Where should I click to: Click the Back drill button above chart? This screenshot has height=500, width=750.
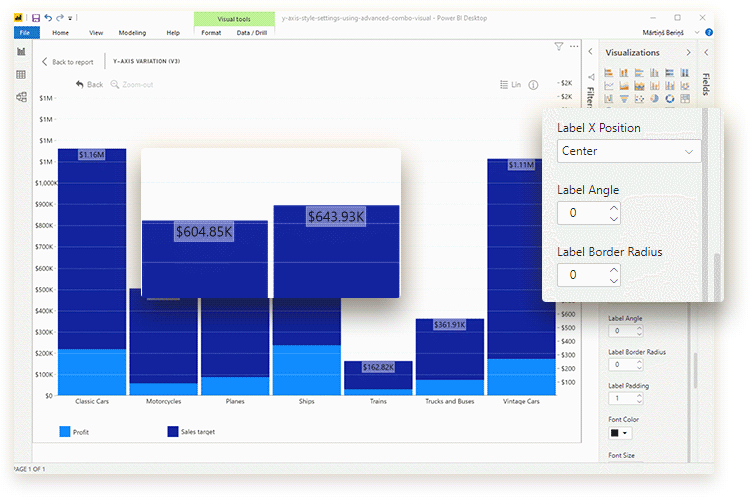pyautogui.click(x=89, y=85)
